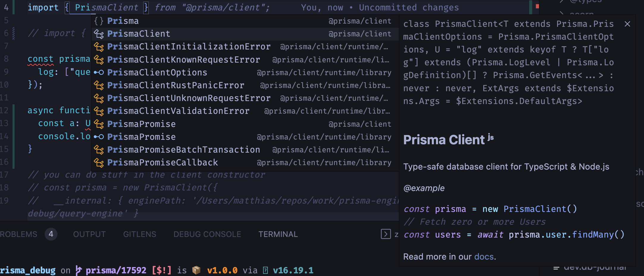
Task: Open the GITLENS panel tab
Action: [139, 234]
